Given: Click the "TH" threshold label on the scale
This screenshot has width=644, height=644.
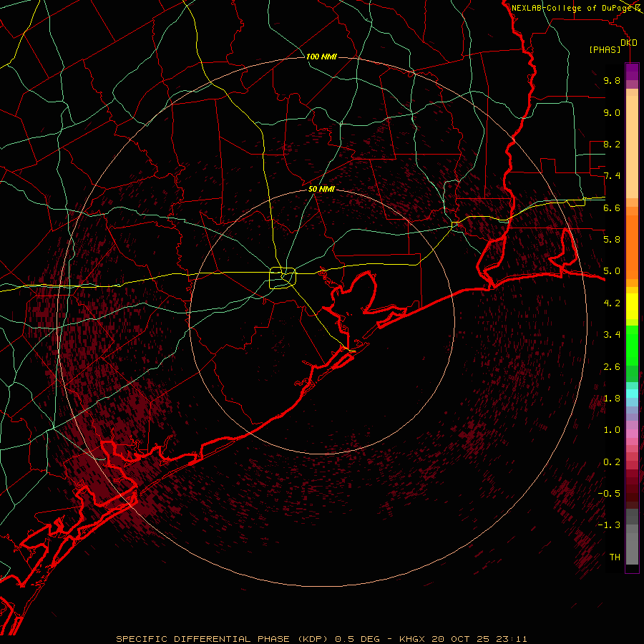Looking at the screenshot, I should click(615, 557).
